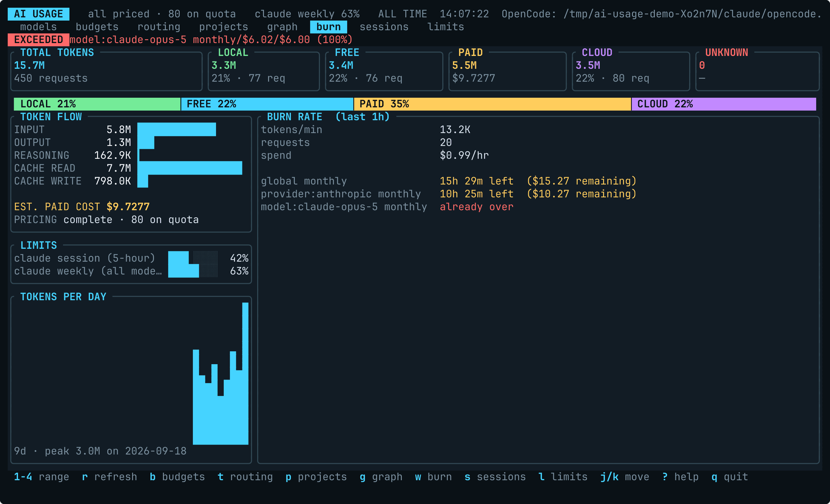Click the LOCAL 21% segment of the distribution bar
The image size is (830, 504).
pyautogui.click(x=97, y=104)
